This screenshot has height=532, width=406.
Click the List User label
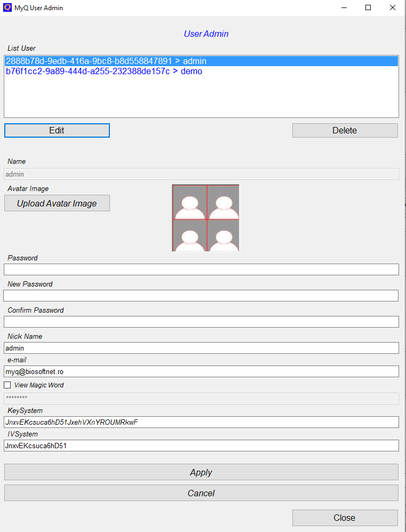pos(22,48)
